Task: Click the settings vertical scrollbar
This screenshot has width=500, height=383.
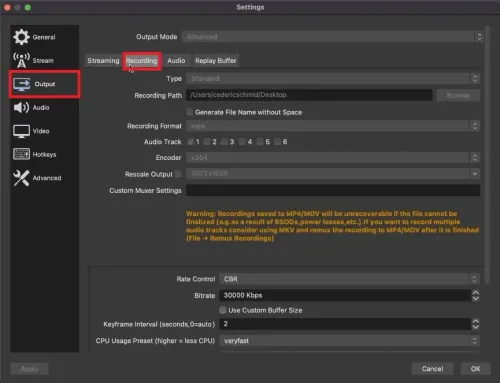Action: [487, 155]
